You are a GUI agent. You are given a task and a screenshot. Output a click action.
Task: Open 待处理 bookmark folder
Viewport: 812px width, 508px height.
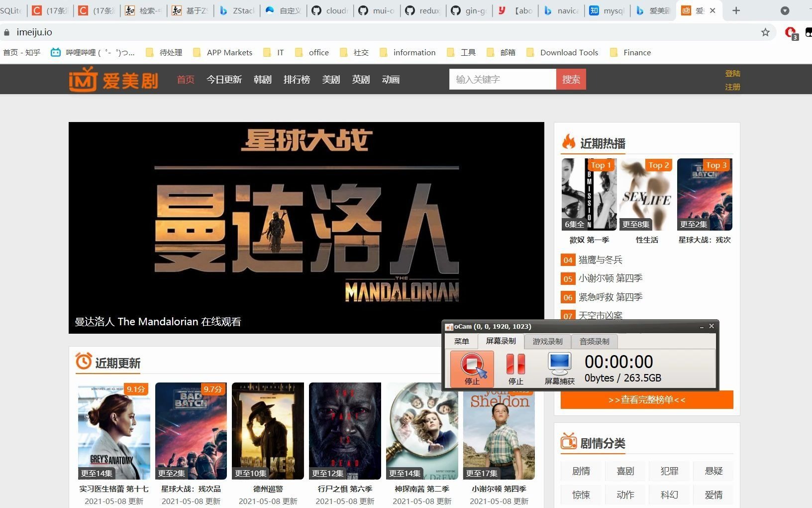click(x=164, y=52)
